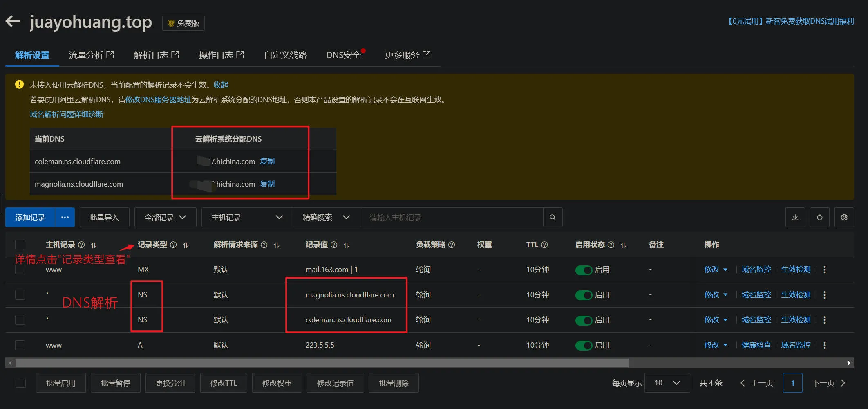
Task: Open the 自定义线路 tab
Action: 285,55
